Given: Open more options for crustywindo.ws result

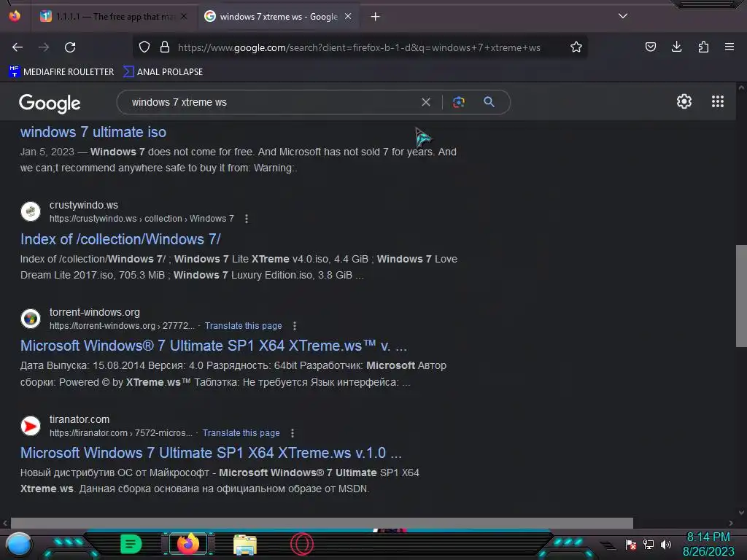Looking at the screenshot, I should [x=247, y=219].
